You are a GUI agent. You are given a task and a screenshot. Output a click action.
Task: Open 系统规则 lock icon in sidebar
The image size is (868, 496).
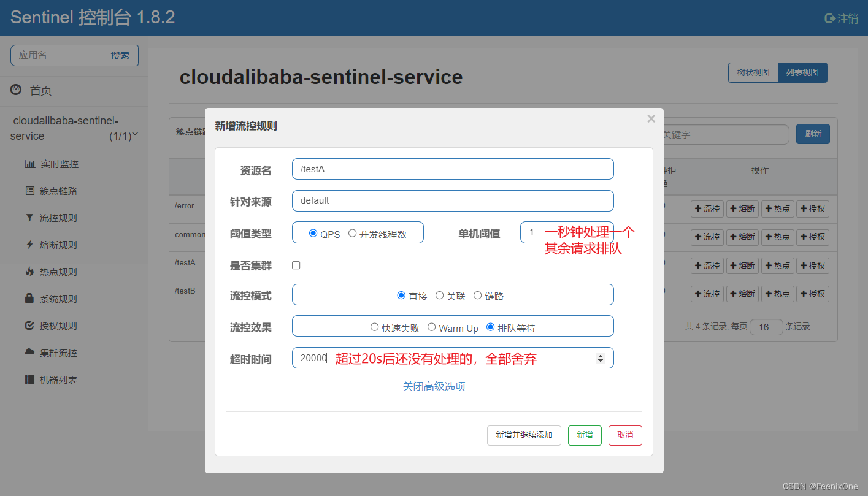[x=29, y=299]
